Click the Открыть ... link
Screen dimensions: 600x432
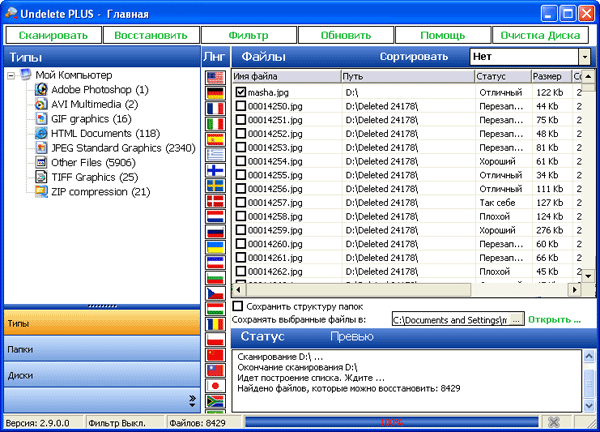pyautogui.click(x=554, y=320)
